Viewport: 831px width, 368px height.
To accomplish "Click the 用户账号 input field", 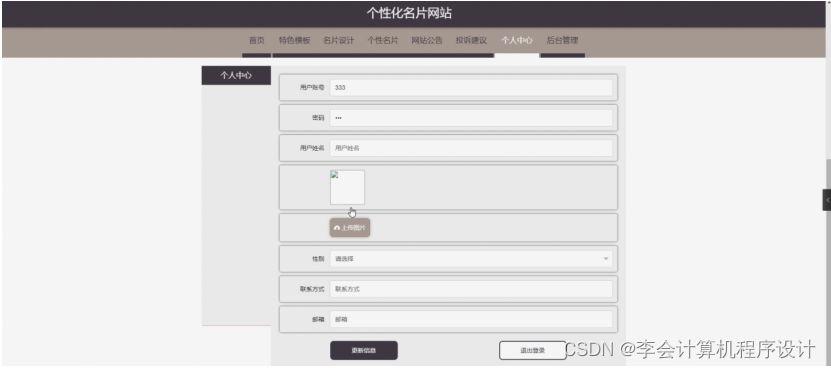I will tap(471, 87).
